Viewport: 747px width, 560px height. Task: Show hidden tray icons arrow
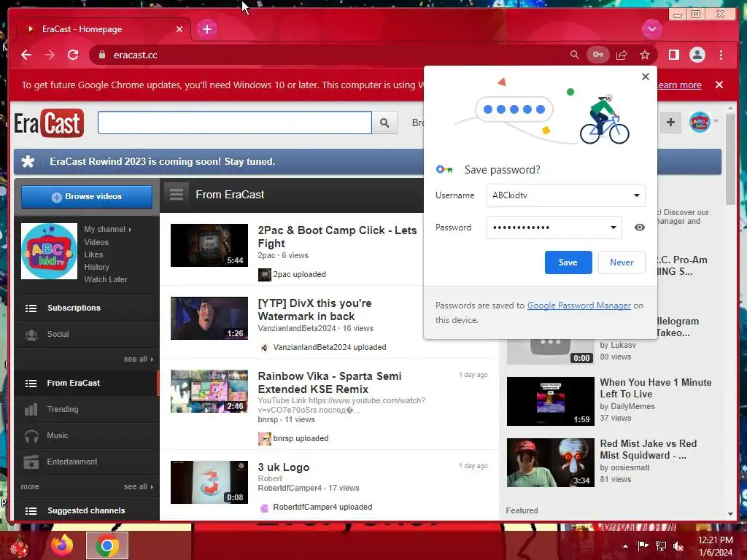pos(625,546)
